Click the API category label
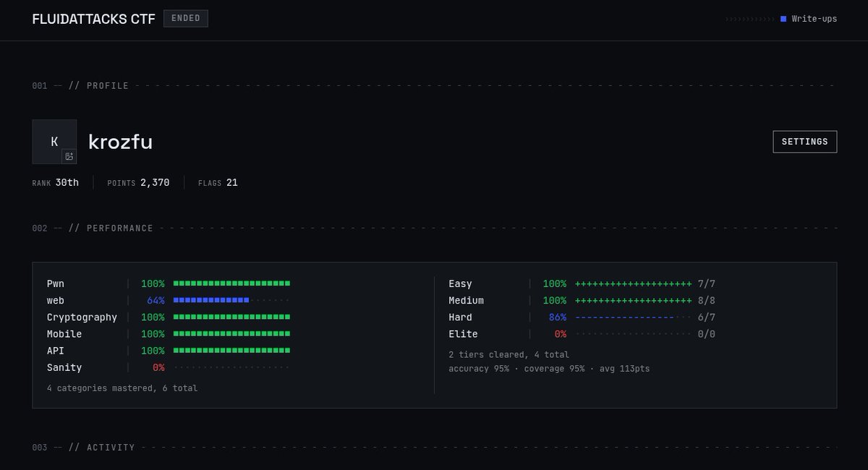868x470 pixels. coord(56,351)
